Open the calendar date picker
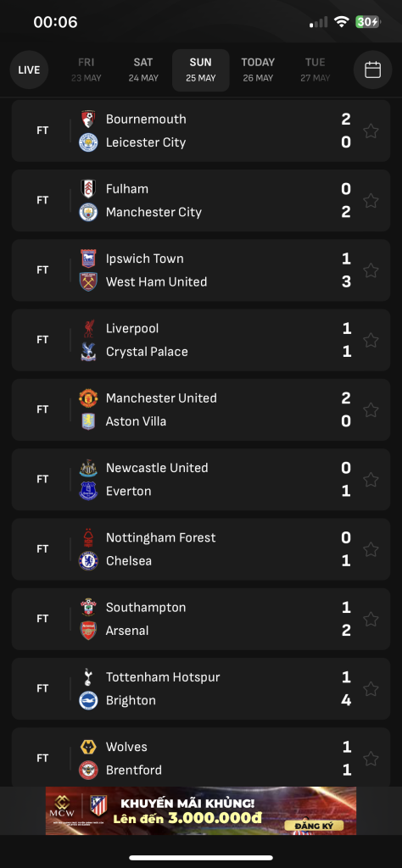The height and width of the screenshot is (868, 402). pos(372,70)
